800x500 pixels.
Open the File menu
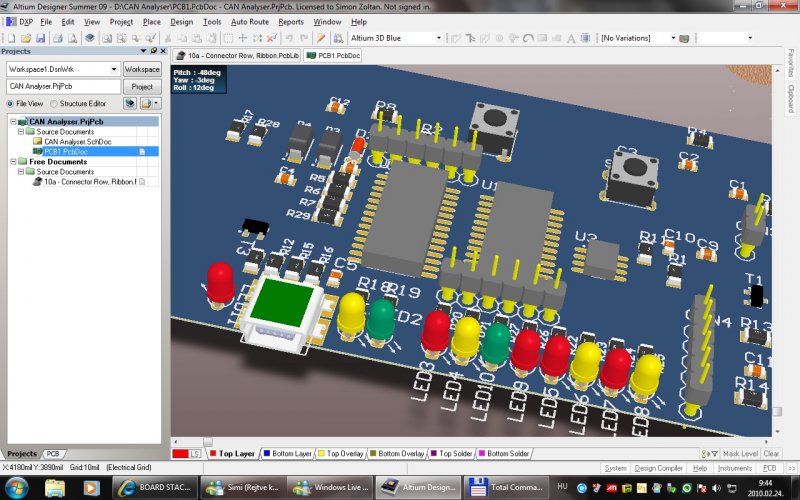click(x=46, y=22)
